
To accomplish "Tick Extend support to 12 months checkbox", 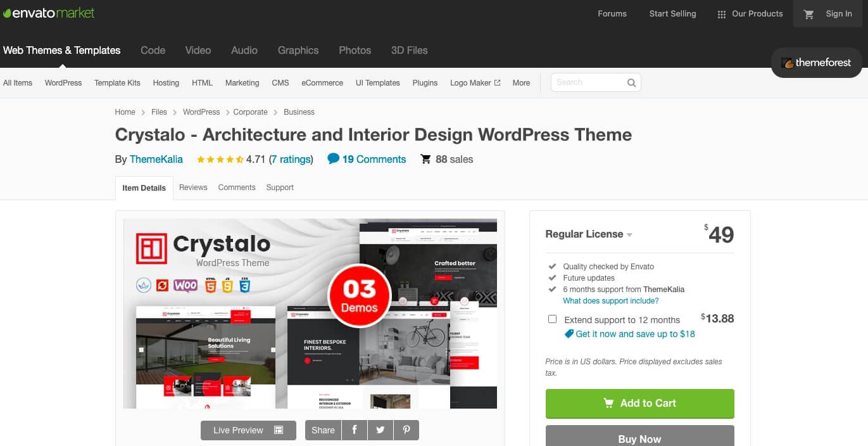I will [552, 319].
